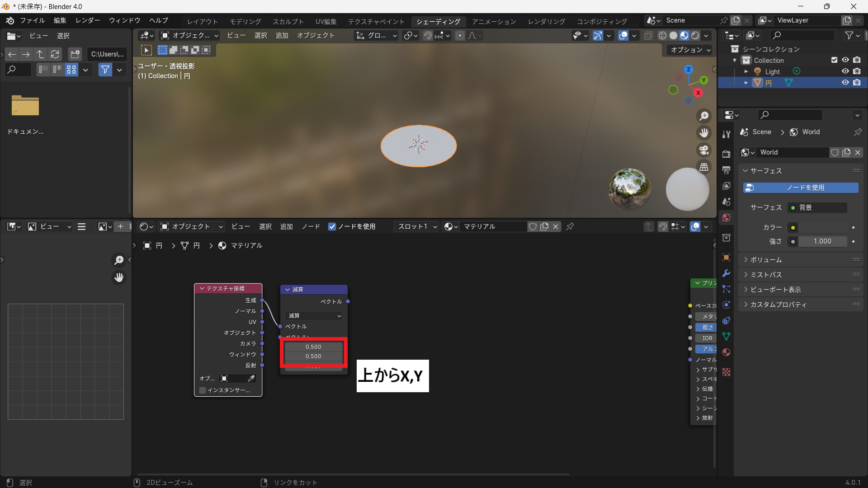This screenshot has height=488, width=868.
Task: Open the スロット1 slot dropdown
Action: [417, 227]
